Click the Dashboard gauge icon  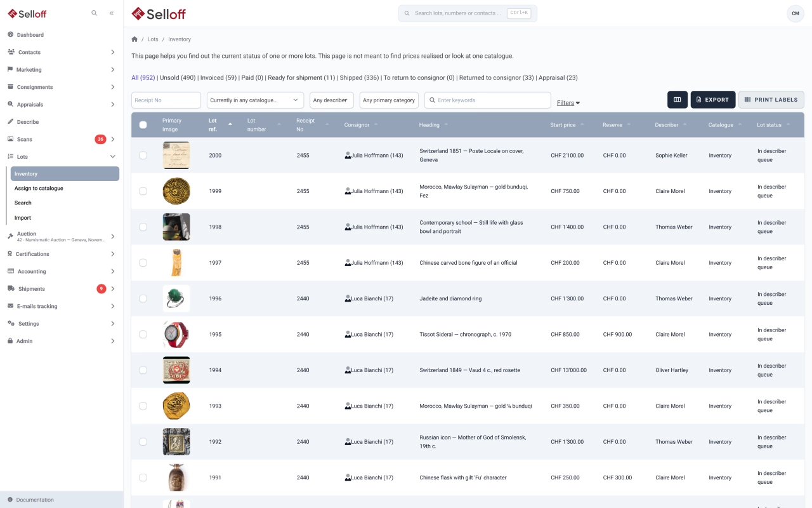(x=11, y=34)
